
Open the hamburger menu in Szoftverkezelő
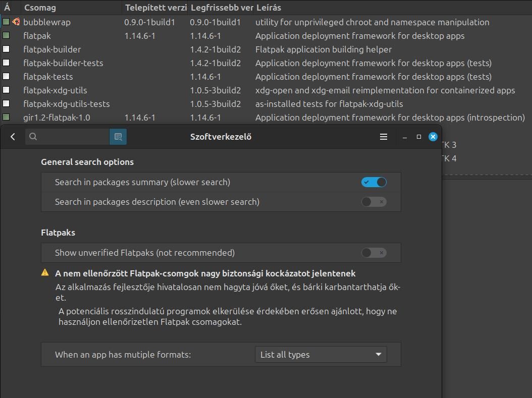click(384, 137)
